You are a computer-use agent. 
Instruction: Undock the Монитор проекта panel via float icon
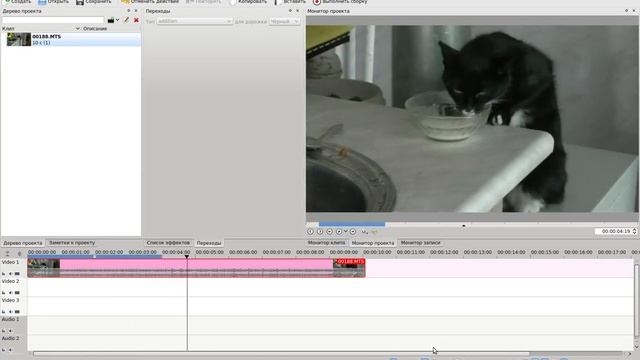627,11
